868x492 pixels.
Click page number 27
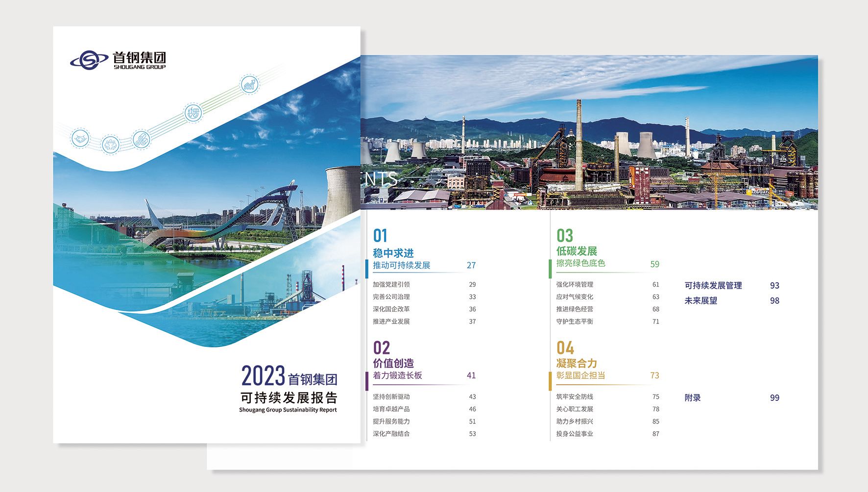[x=471, y=265]
